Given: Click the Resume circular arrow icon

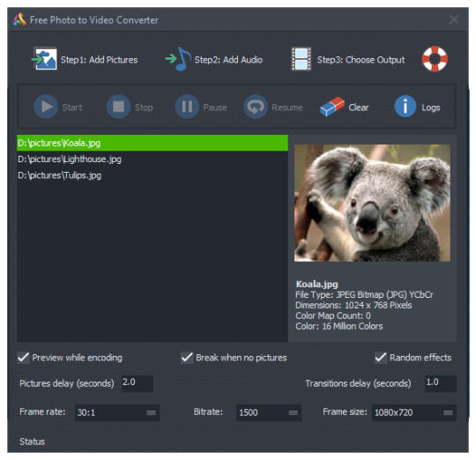Looking at the screenshot, I should coord(256,107).
